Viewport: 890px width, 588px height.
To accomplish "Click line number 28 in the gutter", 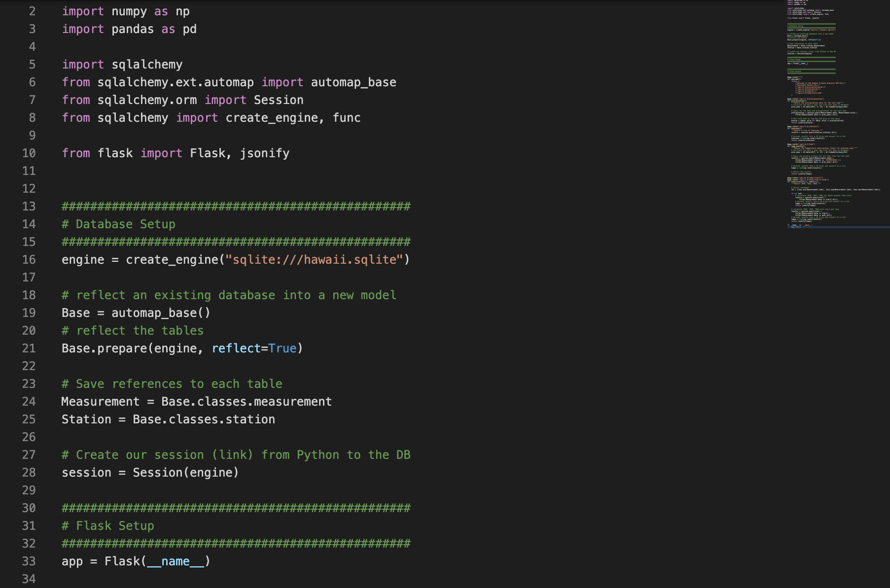I will [x=29, y=472].
